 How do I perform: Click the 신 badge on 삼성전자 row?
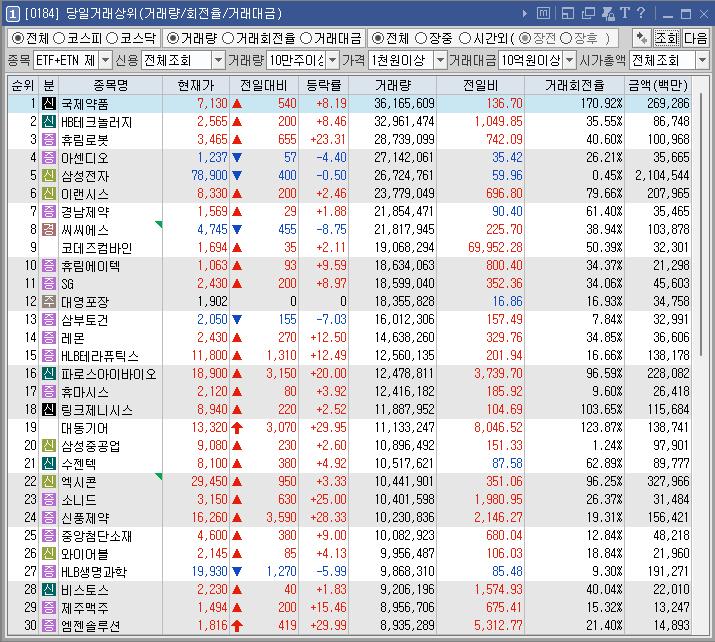coord(49,176)
